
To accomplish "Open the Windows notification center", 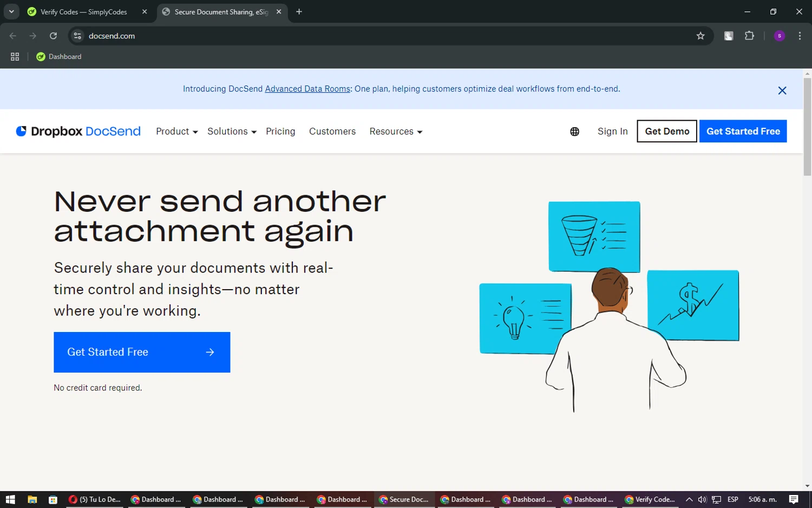I will click(794, 499).
